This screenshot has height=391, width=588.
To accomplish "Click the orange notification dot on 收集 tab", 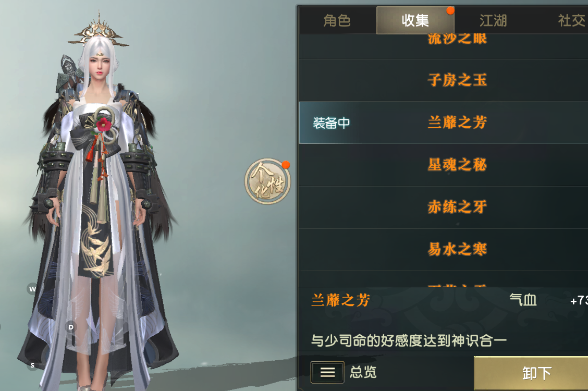I will 450,10.
